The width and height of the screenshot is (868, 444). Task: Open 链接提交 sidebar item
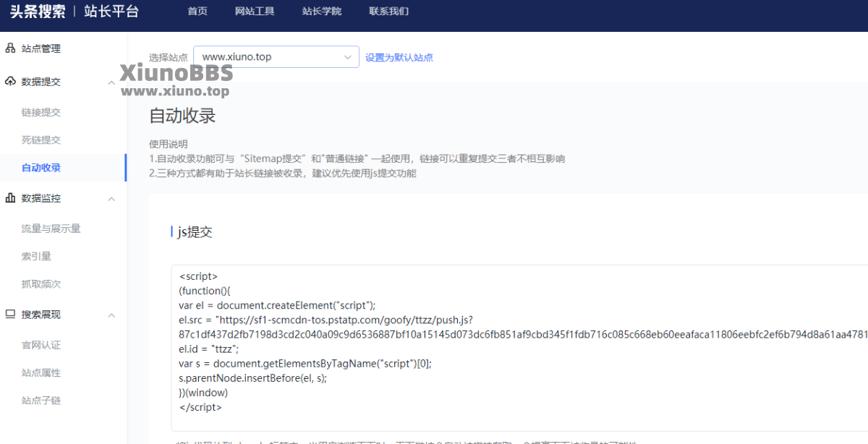tap(41, 112)
